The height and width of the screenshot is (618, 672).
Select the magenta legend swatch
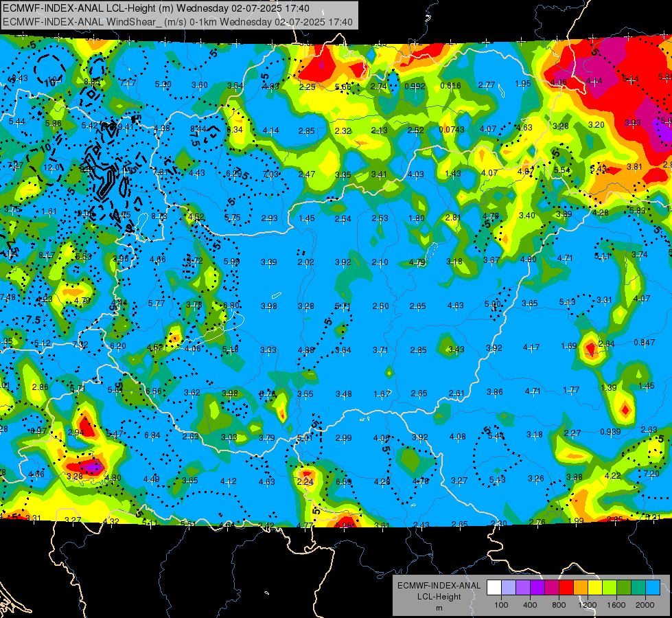coord(552,588)
